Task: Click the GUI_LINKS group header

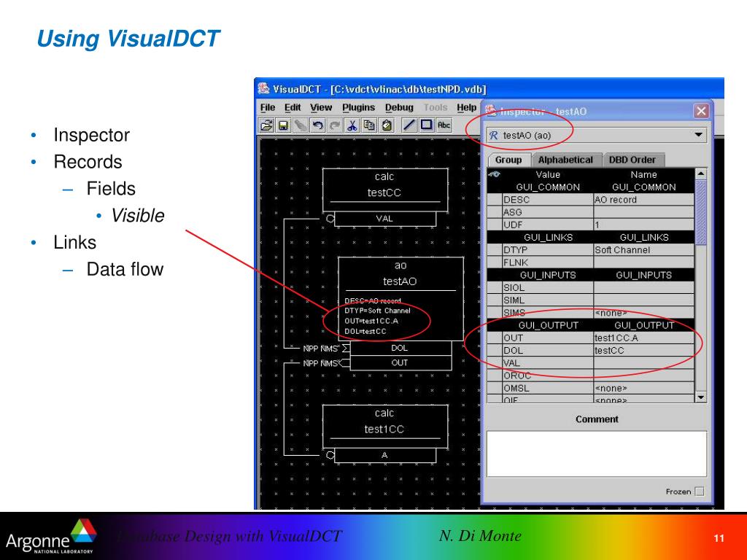Action: (591, 237)
